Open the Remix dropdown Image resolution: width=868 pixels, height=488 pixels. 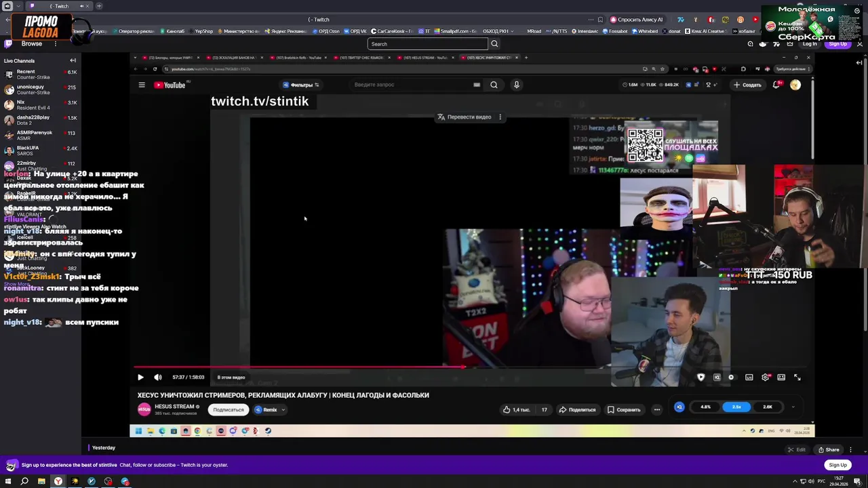270,409
